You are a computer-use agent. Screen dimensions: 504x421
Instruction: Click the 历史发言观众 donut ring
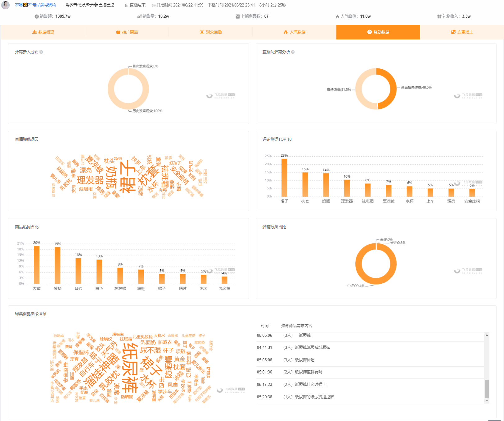(x=111, y=89)
